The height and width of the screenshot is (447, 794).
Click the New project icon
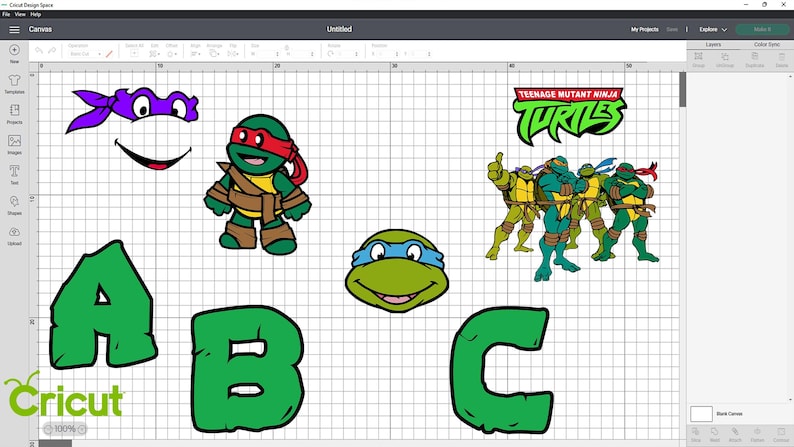(14, 50)
